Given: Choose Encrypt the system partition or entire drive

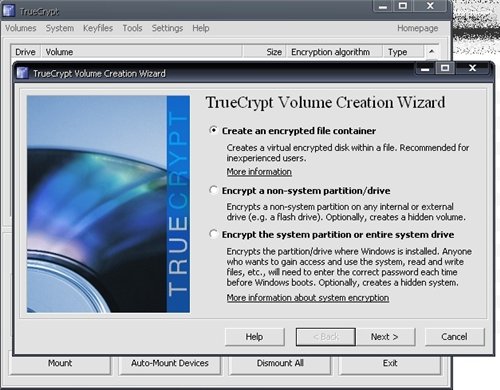Looking at the screenshot, I should click(213, 234).
